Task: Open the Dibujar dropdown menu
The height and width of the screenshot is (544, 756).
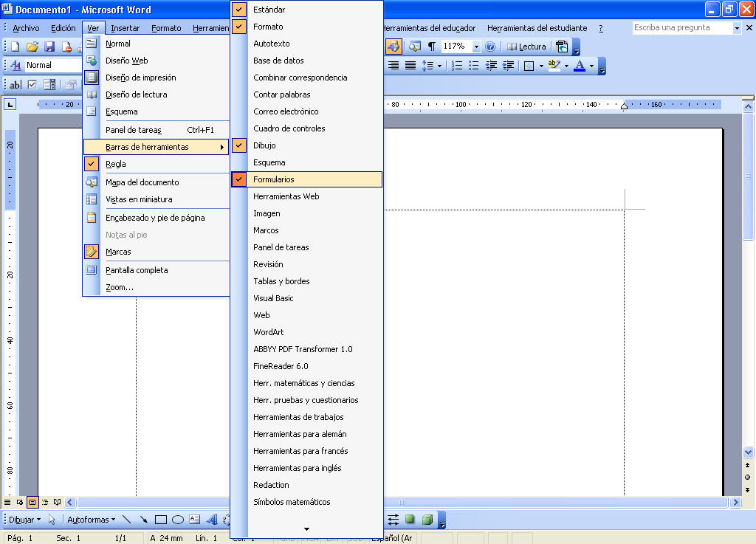Action: coord(24,520)
